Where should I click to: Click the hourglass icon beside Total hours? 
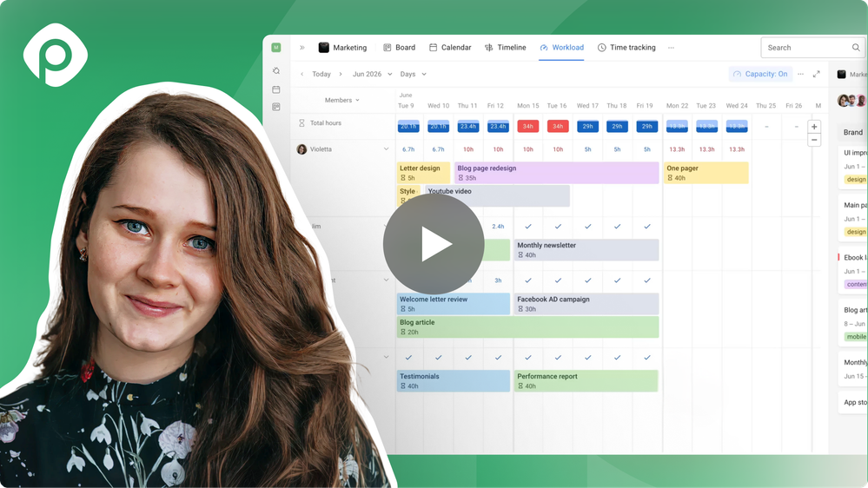(301, 122)
